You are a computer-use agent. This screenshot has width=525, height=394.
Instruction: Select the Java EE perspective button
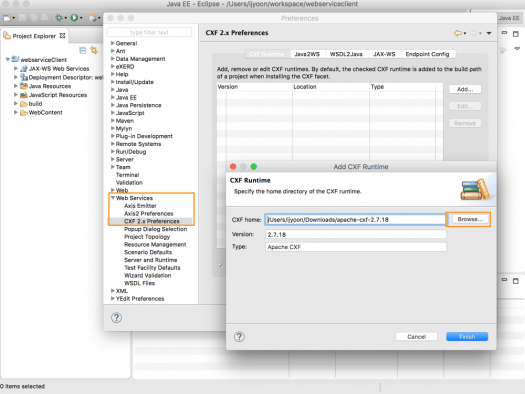pyautogui.click(x=509, y=18)
